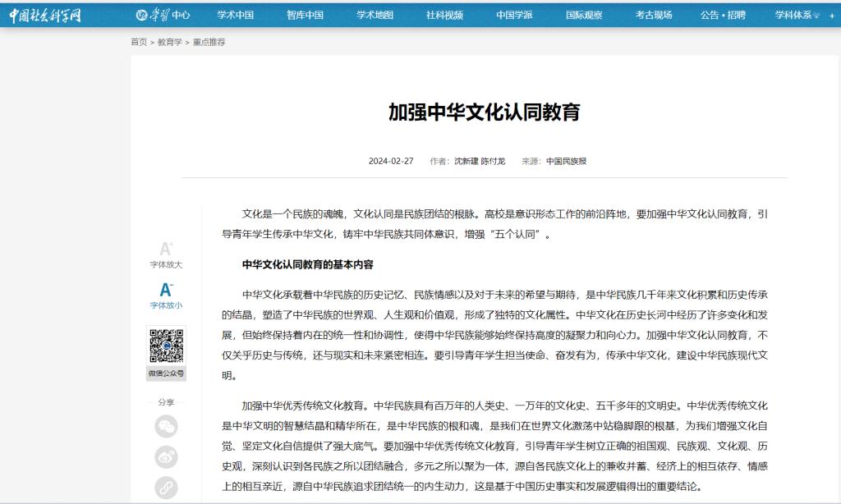This screenshot has width=841, height=504.
Task: Open the 社科视频 section
Action: click(x=444, y=15)
